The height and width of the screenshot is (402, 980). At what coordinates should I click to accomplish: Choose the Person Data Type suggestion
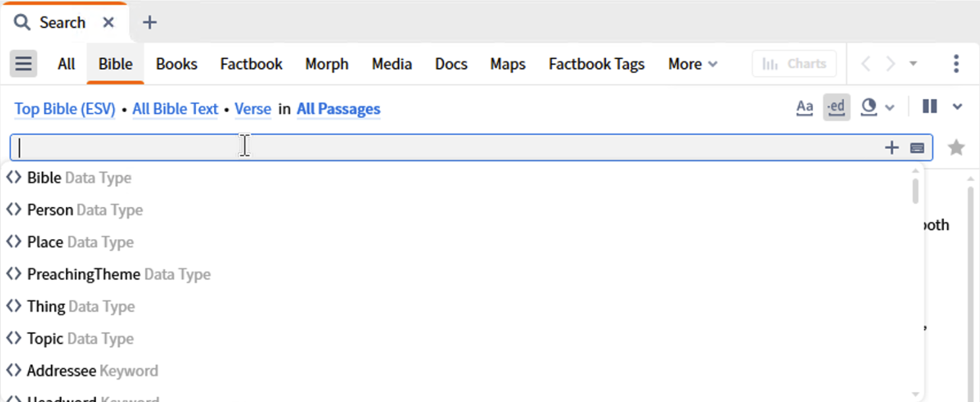[456, 210]
